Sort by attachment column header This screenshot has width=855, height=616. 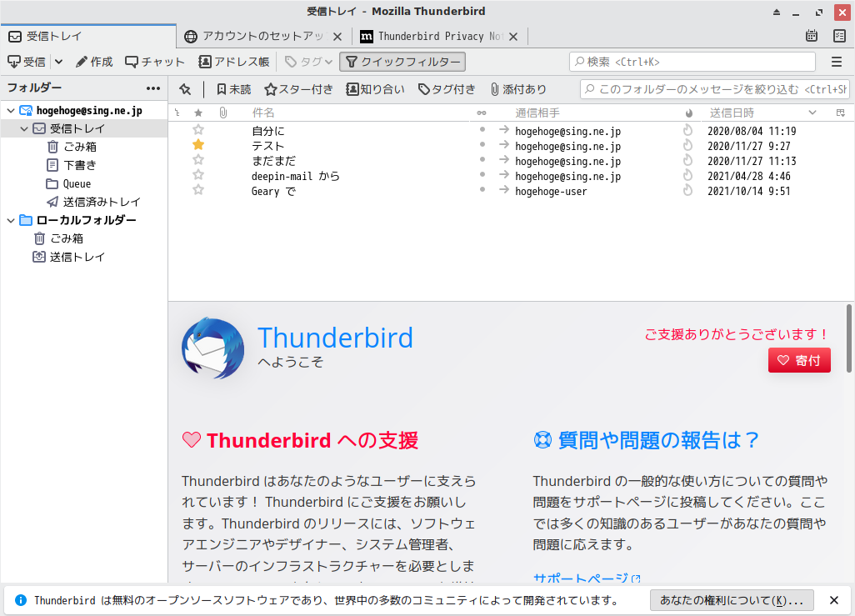223,113
